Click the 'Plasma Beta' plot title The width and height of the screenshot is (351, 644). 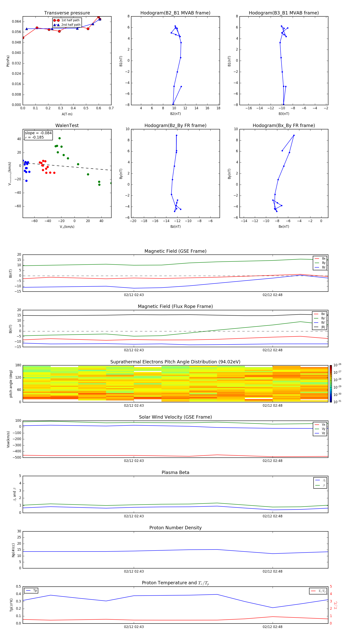tap(175, 473)
